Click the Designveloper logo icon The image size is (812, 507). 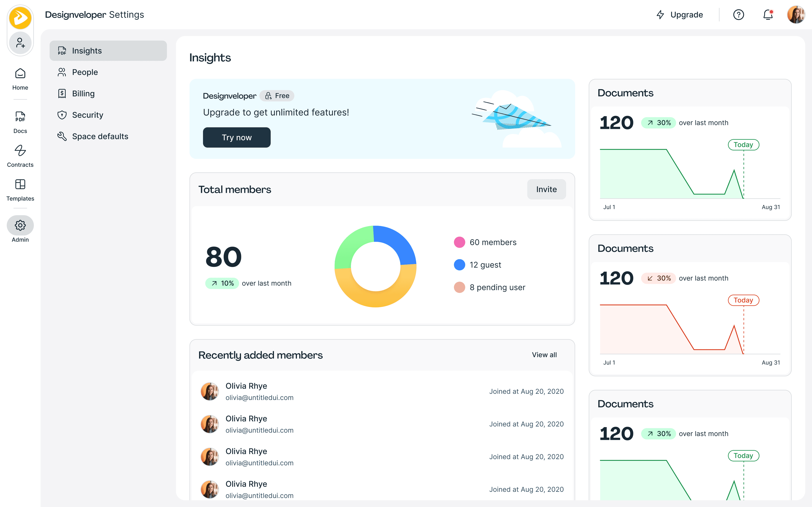[20, 17]
